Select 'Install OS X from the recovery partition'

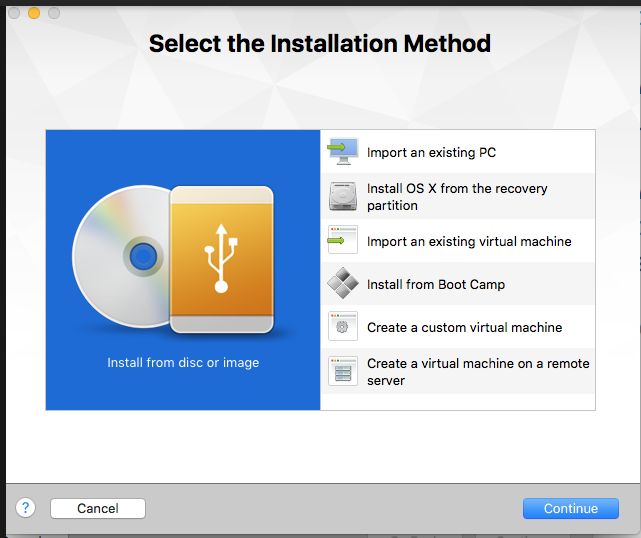(x=457, y=197)
